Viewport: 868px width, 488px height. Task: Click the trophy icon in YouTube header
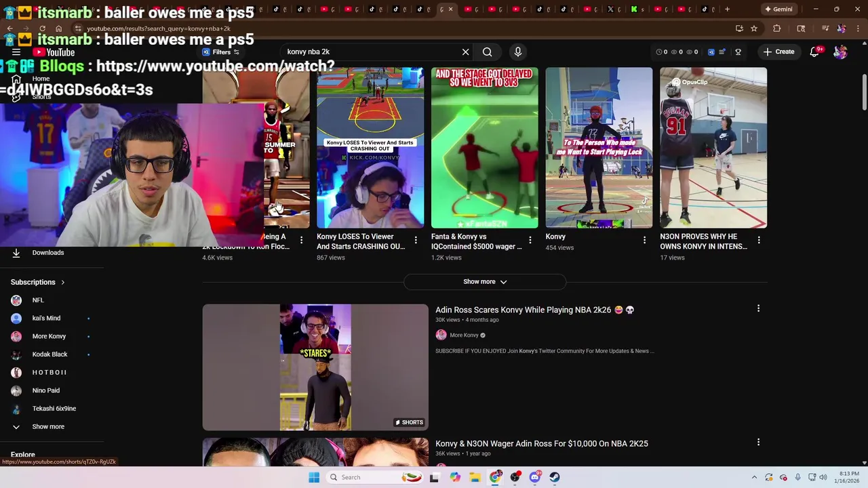tap(738, 52)
